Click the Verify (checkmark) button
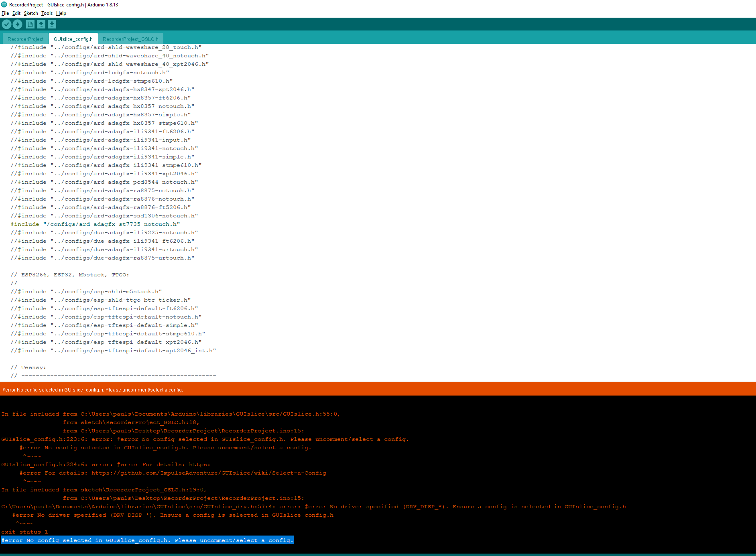Viewport: 756px width, 556px height. tap(6, 24)
